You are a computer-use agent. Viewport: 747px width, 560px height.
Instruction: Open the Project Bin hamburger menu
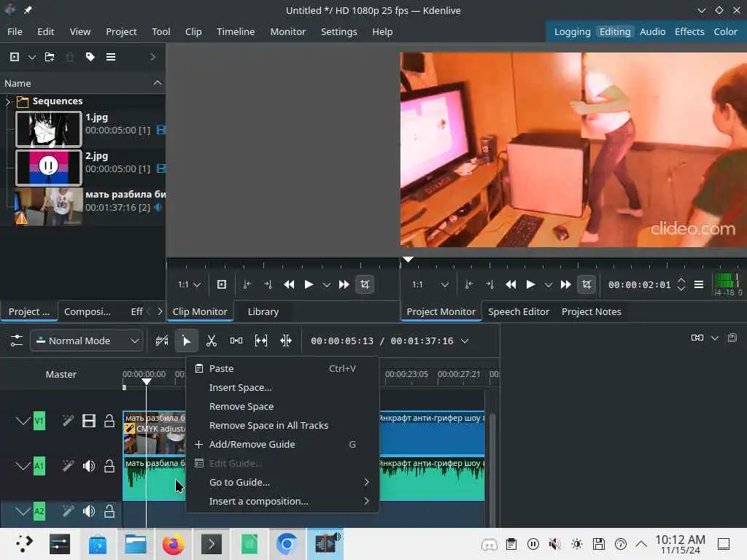click(x=111, y=57)
